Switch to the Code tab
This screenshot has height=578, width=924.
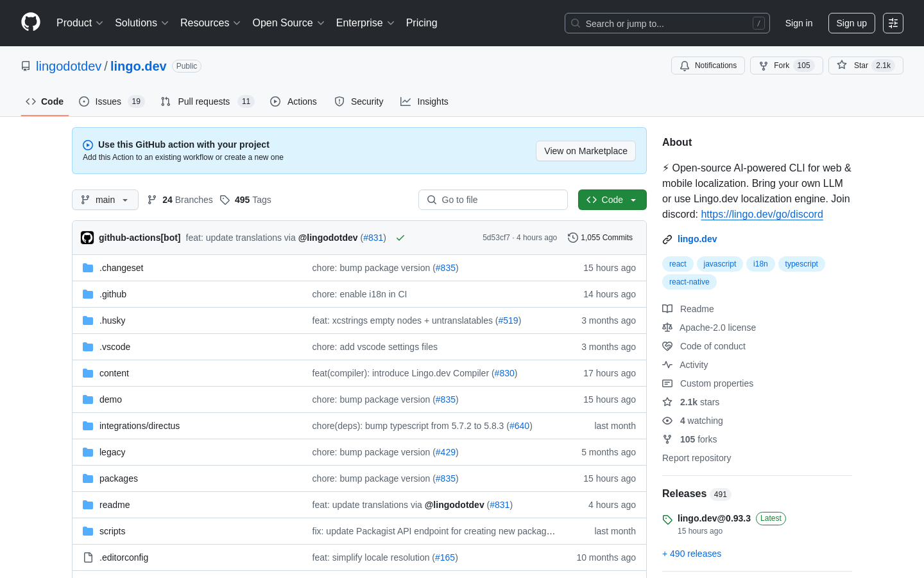[45, 101]
